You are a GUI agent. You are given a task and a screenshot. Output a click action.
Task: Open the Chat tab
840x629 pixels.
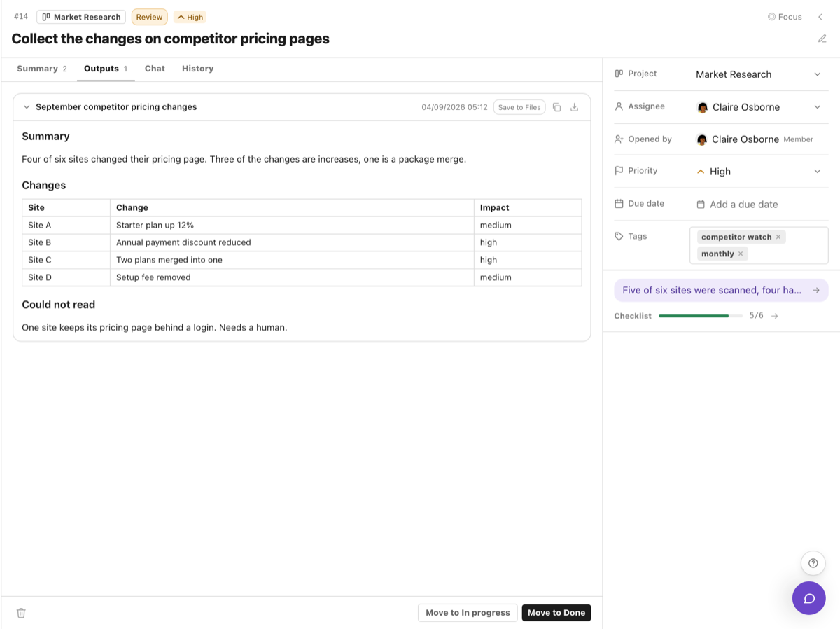(155, 69)
